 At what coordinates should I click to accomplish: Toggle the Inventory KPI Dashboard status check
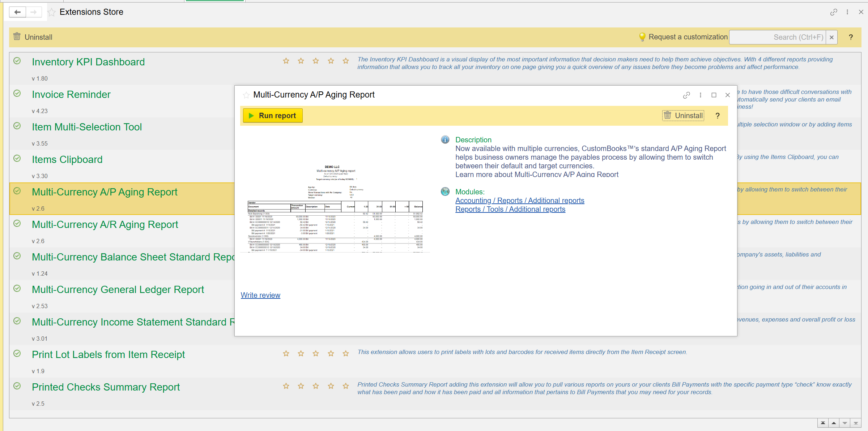click(x=17, y=61)
